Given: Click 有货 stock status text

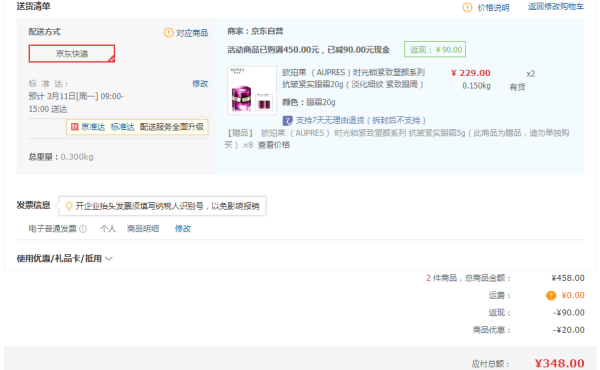Looking at the screenshot, I should (517, 87).
